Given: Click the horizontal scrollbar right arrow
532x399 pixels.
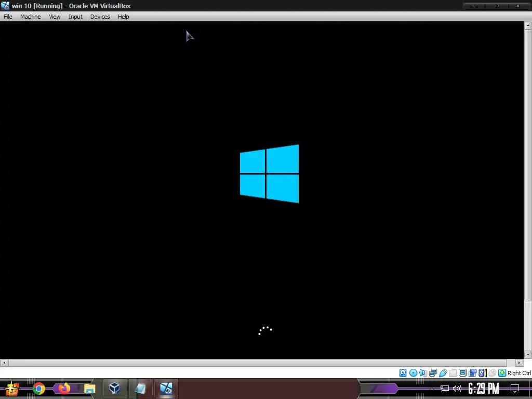Looking at the screenshot, I should [x=519, y=363].
